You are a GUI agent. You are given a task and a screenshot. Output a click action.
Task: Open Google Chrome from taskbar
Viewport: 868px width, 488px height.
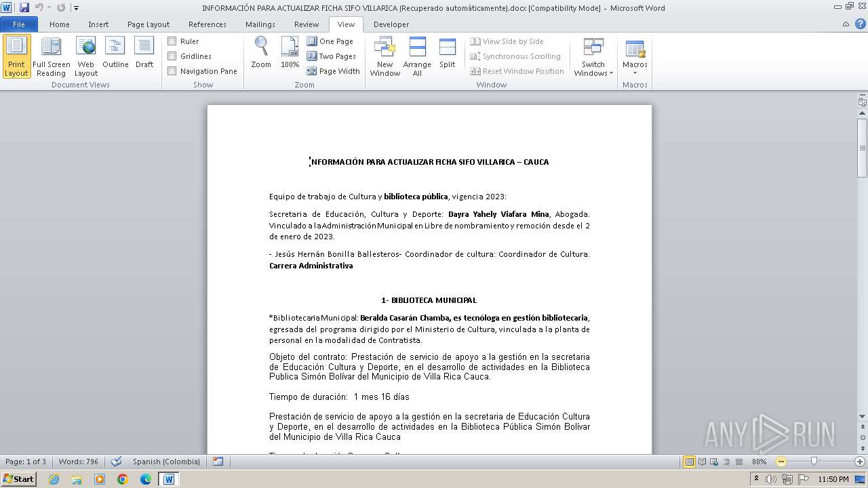coord(123,479)
